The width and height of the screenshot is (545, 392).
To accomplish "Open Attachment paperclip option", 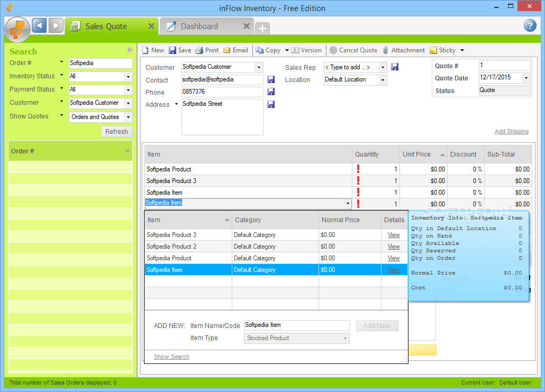I will click(x=404, y=50).
